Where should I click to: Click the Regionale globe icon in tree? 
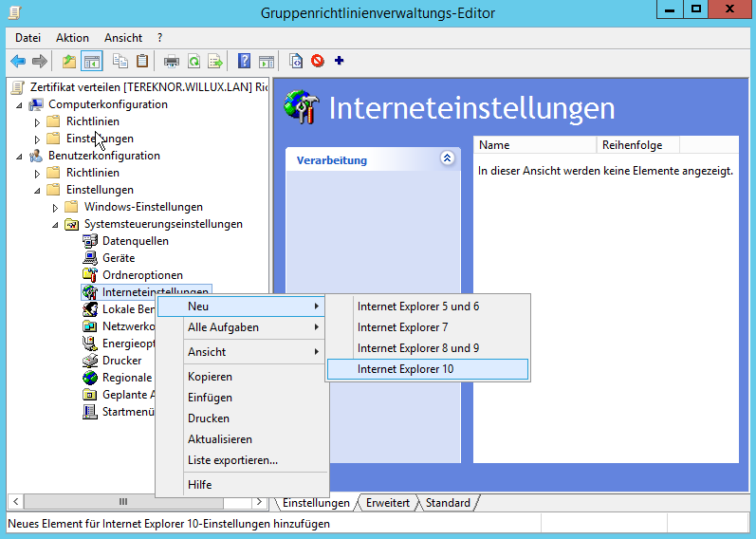(90, 378)
